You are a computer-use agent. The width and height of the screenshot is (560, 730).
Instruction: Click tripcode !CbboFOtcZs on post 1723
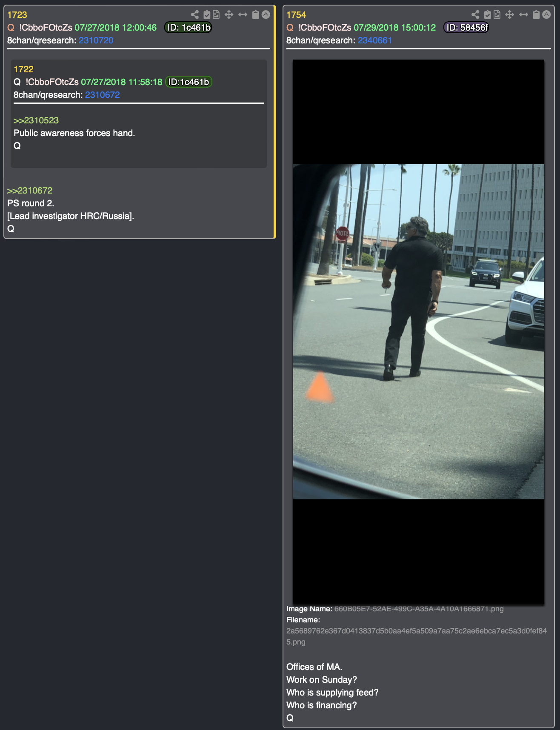pyautogui.click(x=46, y=28)
